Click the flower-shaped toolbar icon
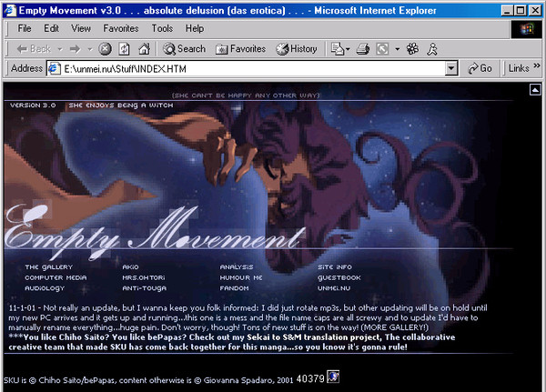The image size is (546, 392). 412,49
